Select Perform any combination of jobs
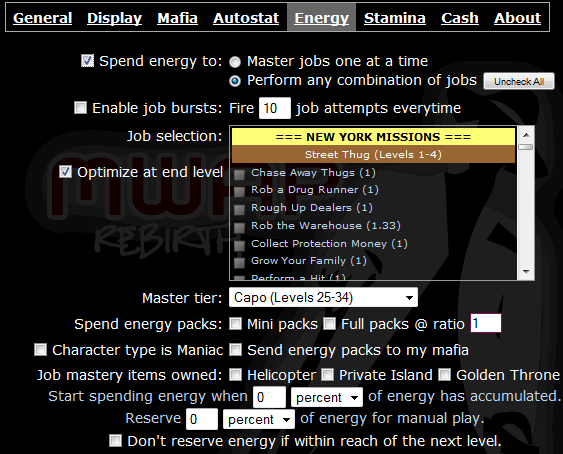 point(235,81)
